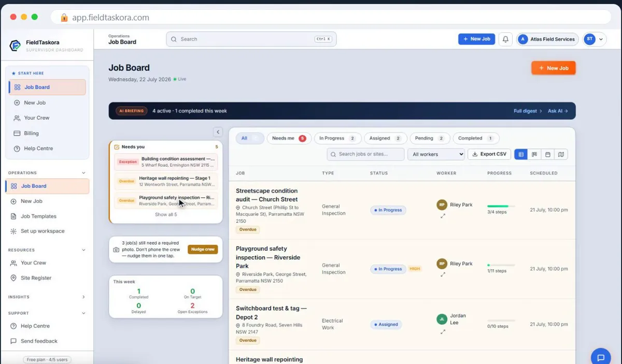Click Your Crew people icon under Resources
The image size is (622, 364).
pyautogui.click(x=13, y=263)
